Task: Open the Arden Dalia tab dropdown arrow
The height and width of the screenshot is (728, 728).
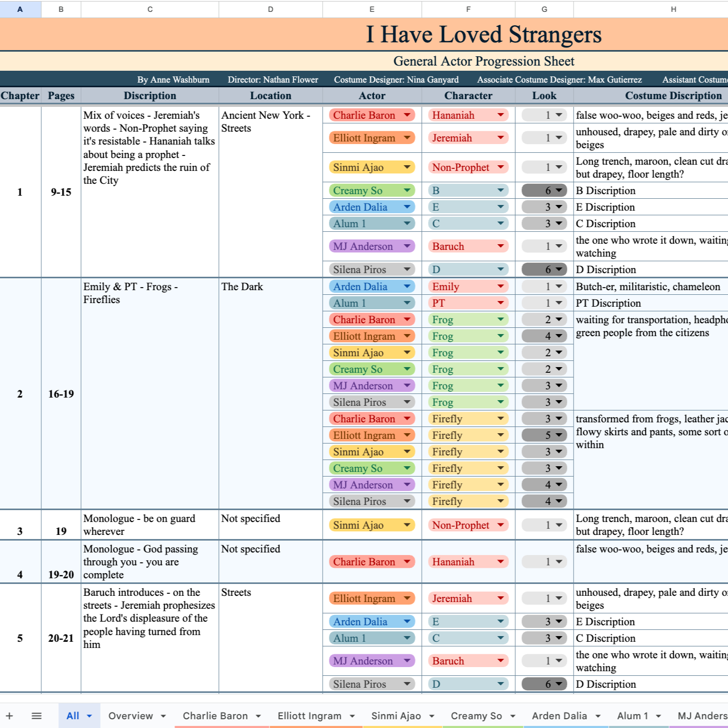Action: coord(598,716)
